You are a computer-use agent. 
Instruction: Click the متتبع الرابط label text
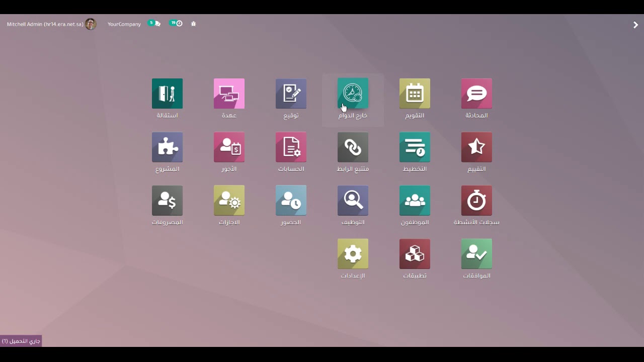pos(353,169)
